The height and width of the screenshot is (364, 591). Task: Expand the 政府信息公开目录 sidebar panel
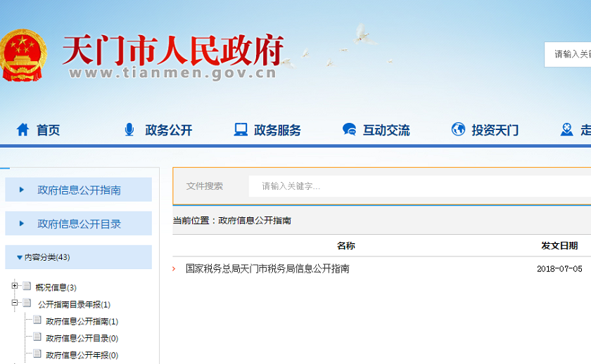pyautogui.click(x=79, y=224)
